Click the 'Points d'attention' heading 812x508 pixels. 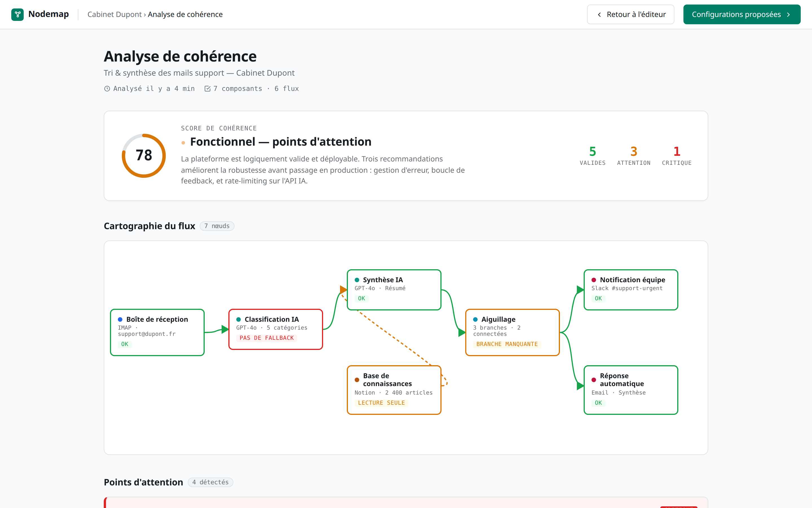click(x=143, y=482)
